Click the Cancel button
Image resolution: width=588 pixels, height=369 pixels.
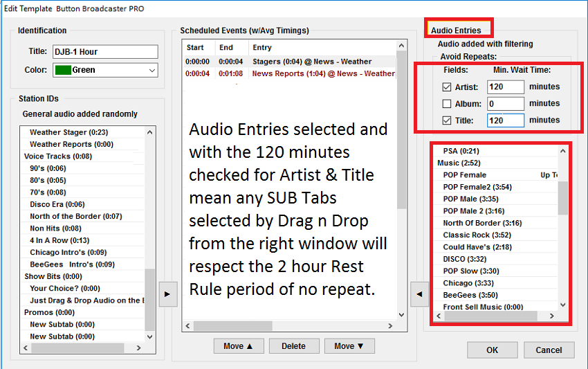(x=549, y=350)
